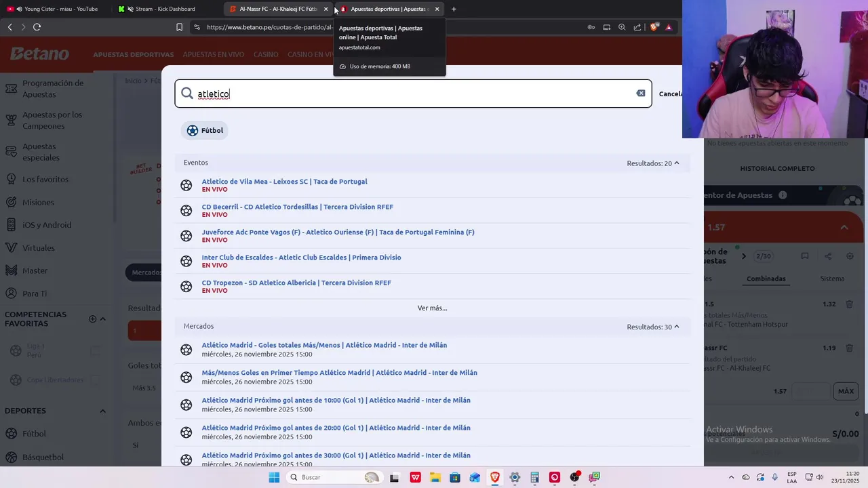This screenshot has height=488, width=868.
Task: Click the plus icon beside Competencias Favoritas
Action: coord(92,319)
